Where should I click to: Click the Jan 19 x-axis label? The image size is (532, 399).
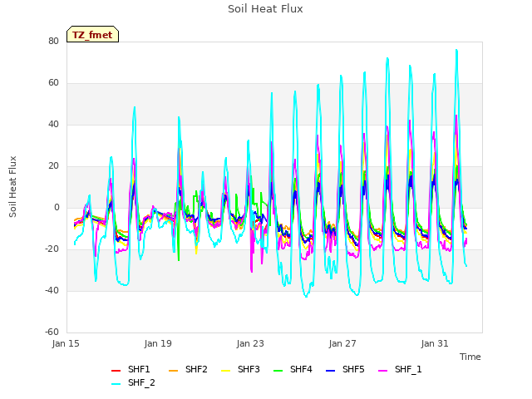[x=158, y=343]
